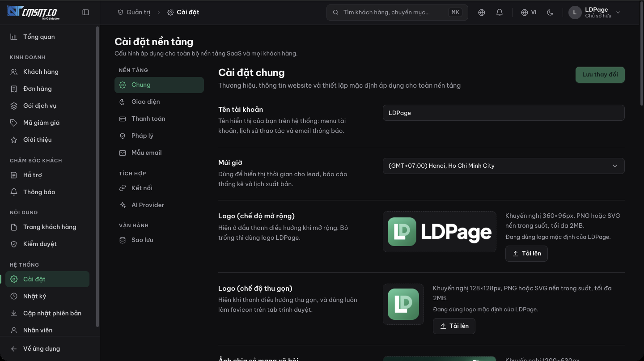644x361 pixels.
Task: Click the Cài đặt breadcrumb item
Action: [183, 13]
